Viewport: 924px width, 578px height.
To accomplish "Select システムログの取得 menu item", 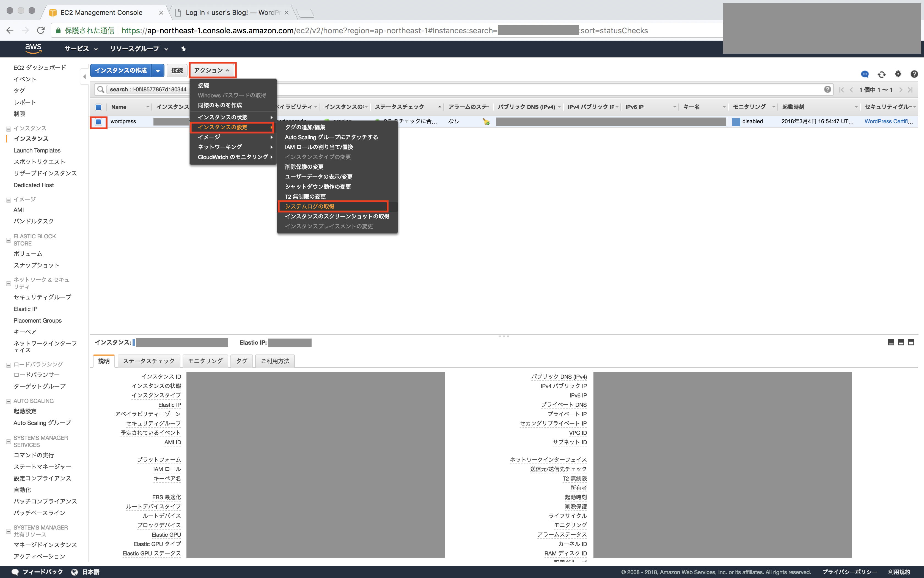I will point(337,206).
